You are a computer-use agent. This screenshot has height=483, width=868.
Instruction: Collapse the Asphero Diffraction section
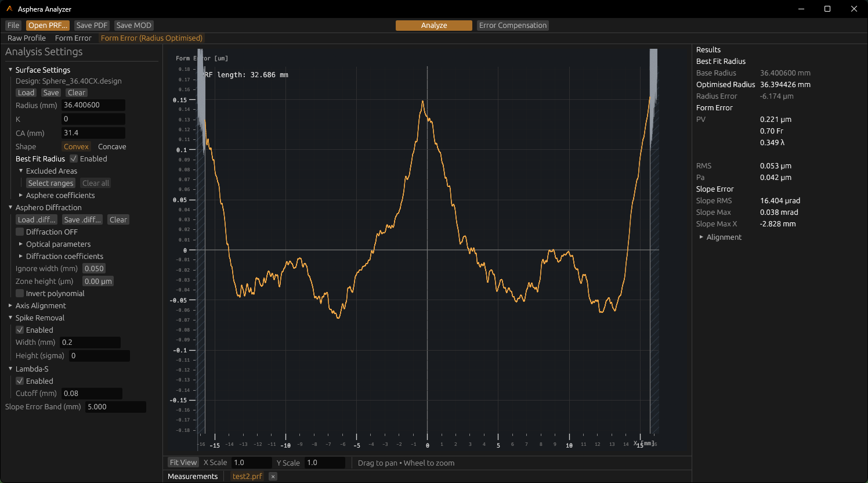point(10,207)
